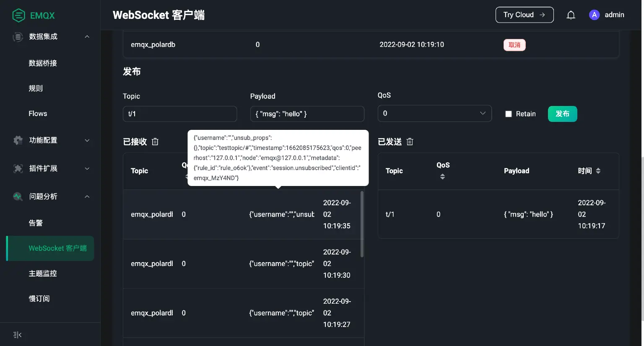The image size is (644, 346).
Task: Open notifications via the bell icon
Action: [x=571, y=15]
